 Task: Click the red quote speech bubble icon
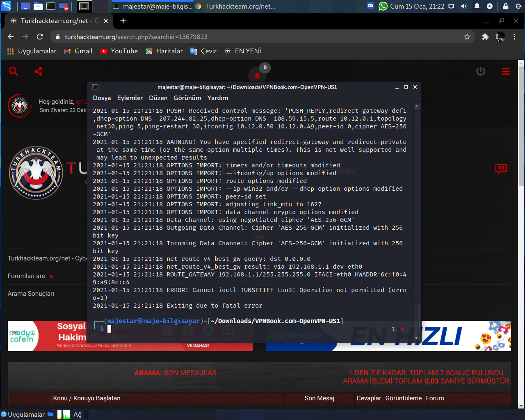501,169
